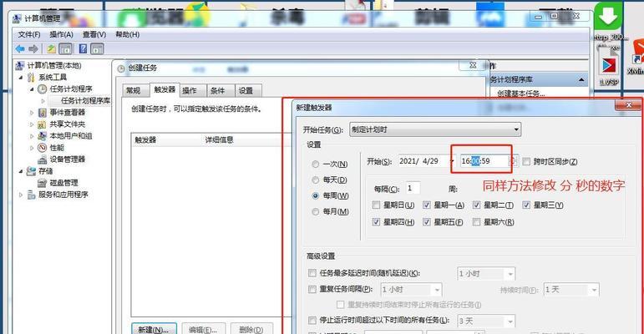Open the 文件(F) menu
The height and width of the screenshot is (334, 644).
coord(28,34)
